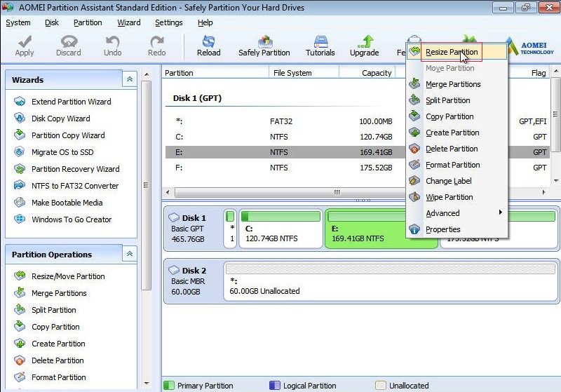Open Safely Partition from the toolbar

264,46
